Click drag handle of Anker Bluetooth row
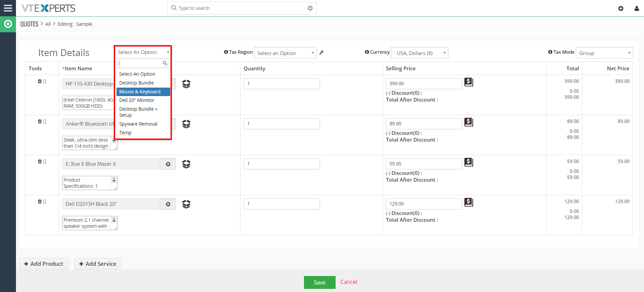 click(45, 122)
